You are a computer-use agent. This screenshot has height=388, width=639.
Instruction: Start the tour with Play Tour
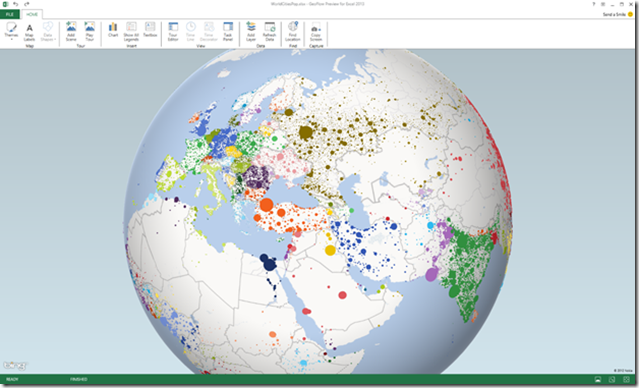(x=90, y=31)
